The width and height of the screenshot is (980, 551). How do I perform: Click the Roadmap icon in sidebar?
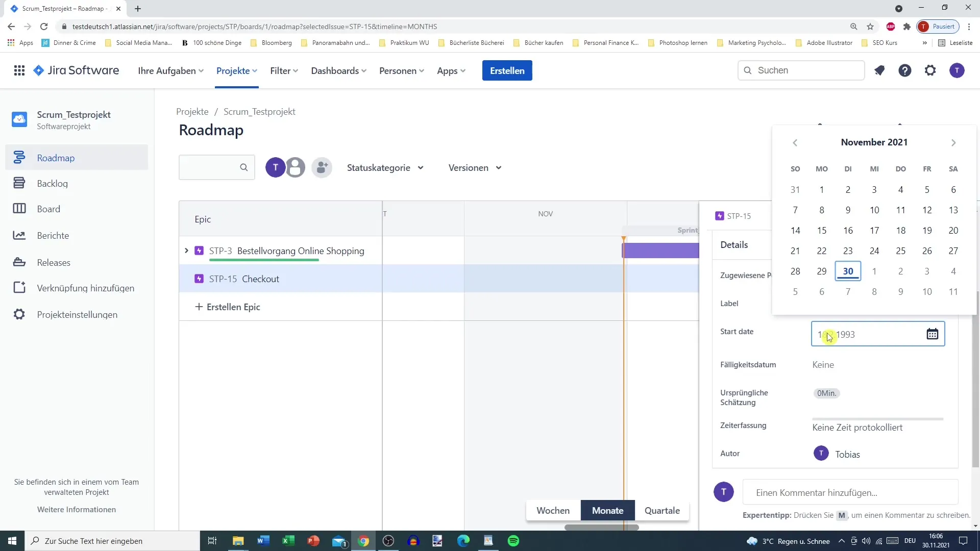pyautogui.click(x=20, y=158)
